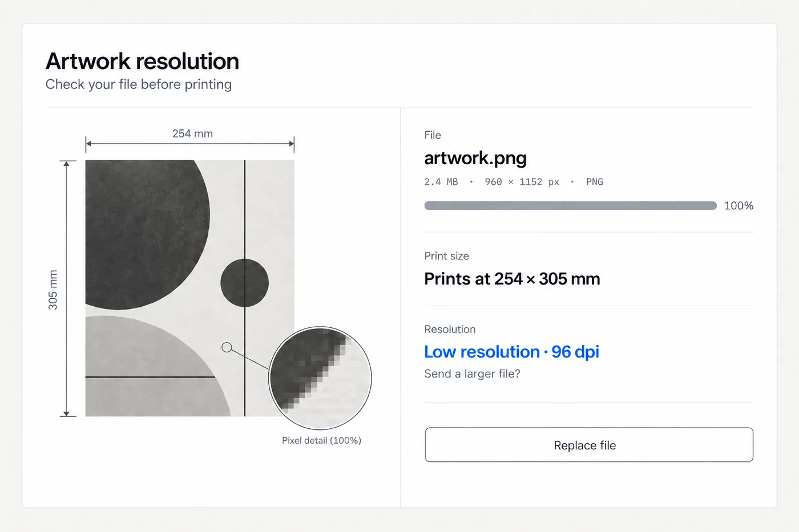This screenshot has height=532, width=799.
Task: Open the artwork preview thumbnail
Action: point(189,288)
